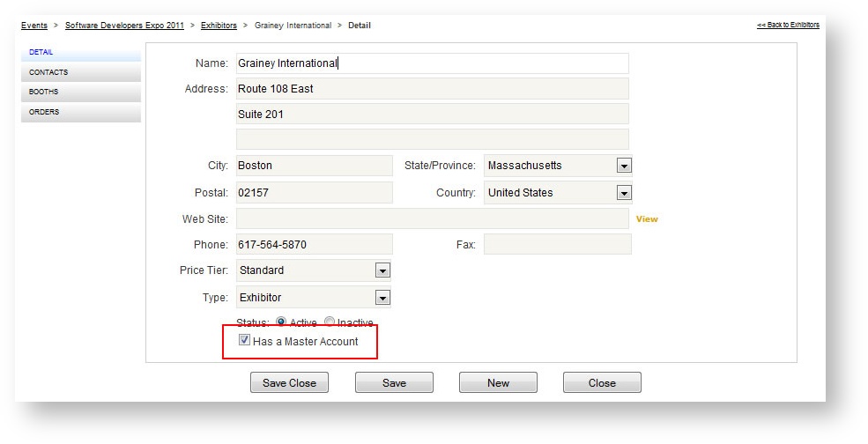The image size is (868, 444).
Task: Click the Save Close button
Action: (x=289, y=382)
